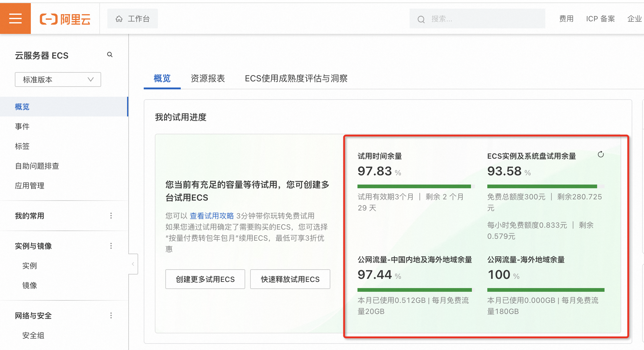Screen dimensions: 644x350
Task: Click the 公网流量-海外地域余量 progress bar
Action: coord(546,290)
